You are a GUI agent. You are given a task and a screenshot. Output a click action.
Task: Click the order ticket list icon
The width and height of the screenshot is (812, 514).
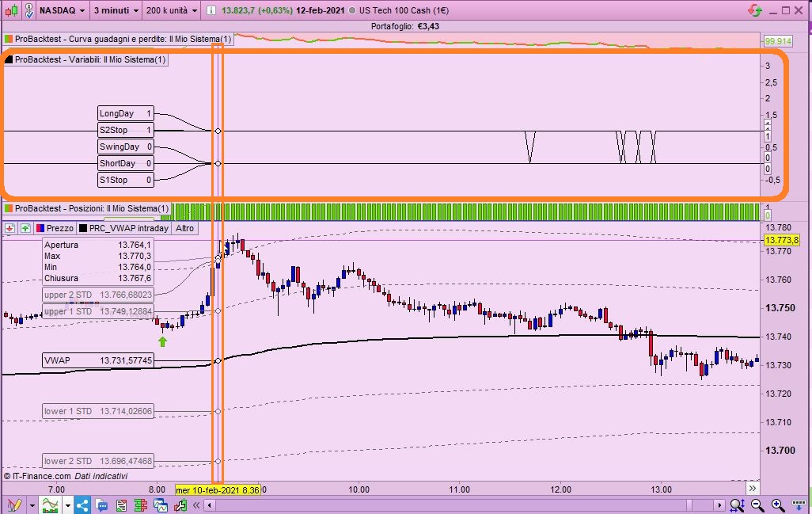pyautogui.click(x=121, y=505)
